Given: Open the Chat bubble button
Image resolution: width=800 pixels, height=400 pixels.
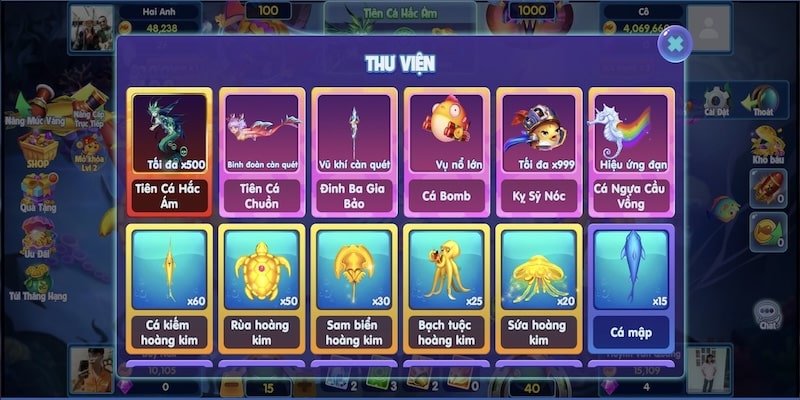Looking at the screenshot, I should pyautogui.click(x=768, y=314).
